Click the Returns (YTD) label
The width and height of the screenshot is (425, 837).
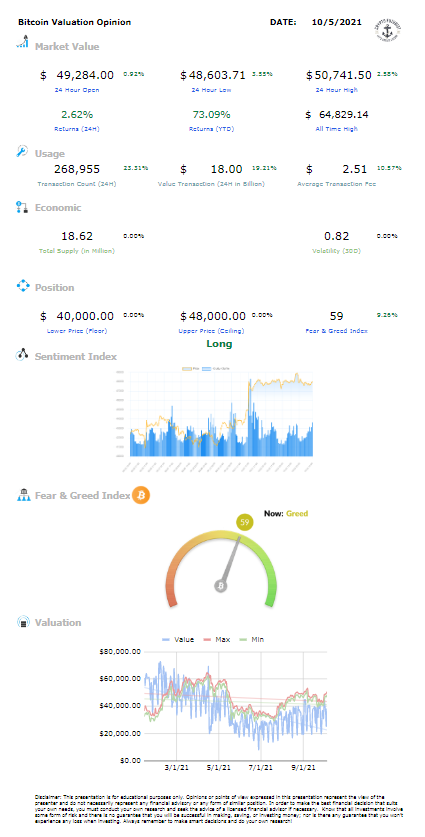pos(211,129)
